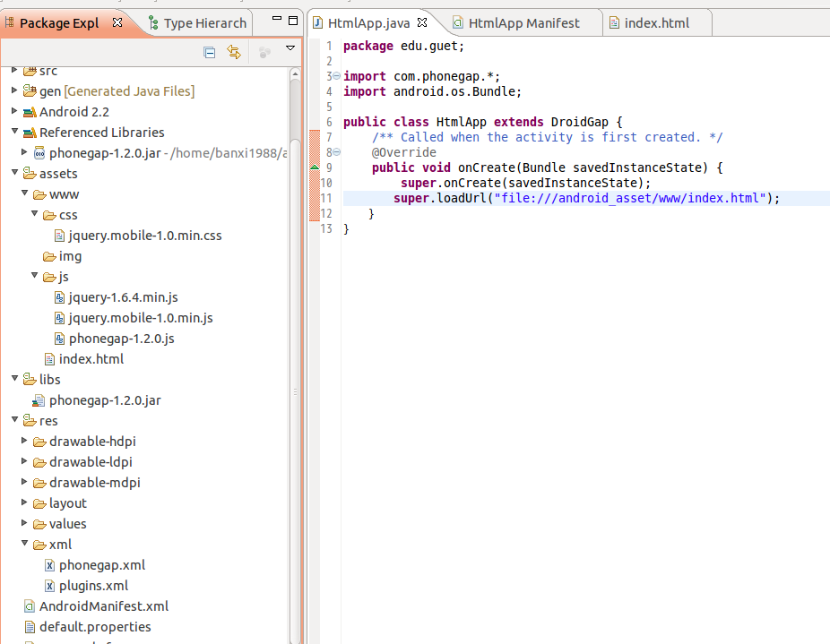Expand the drawable-hdpi folder
This screenshot has height=644, width=830.
pyautogui.click(x=24, y=441)
